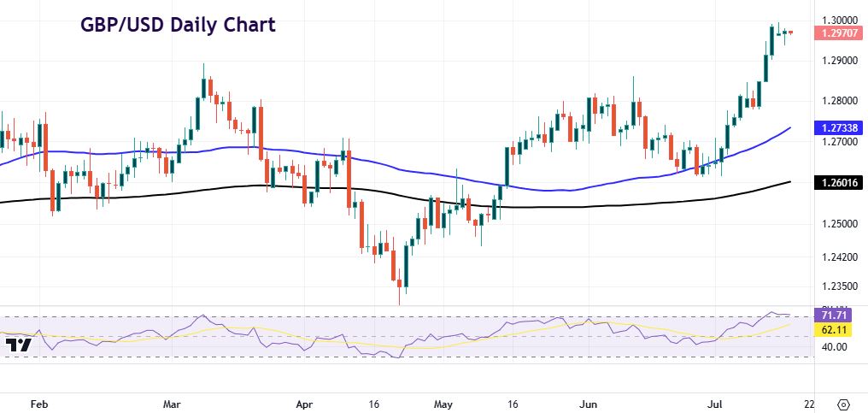Select the Jul date on time axis

716,403
